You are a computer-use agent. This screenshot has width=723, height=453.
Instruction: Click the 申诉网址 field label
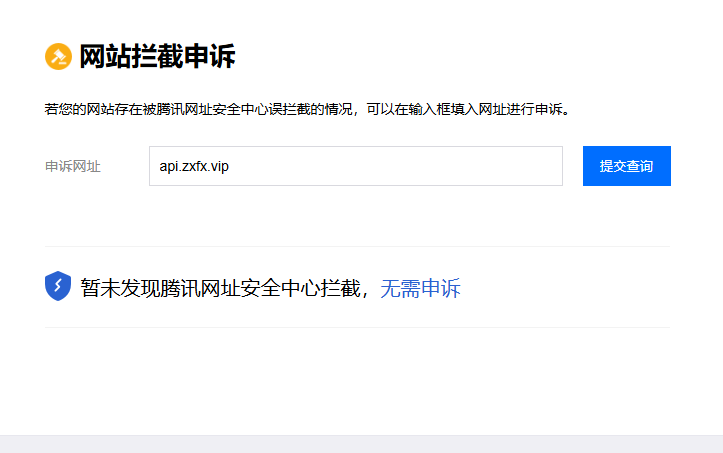pos(73,166)
